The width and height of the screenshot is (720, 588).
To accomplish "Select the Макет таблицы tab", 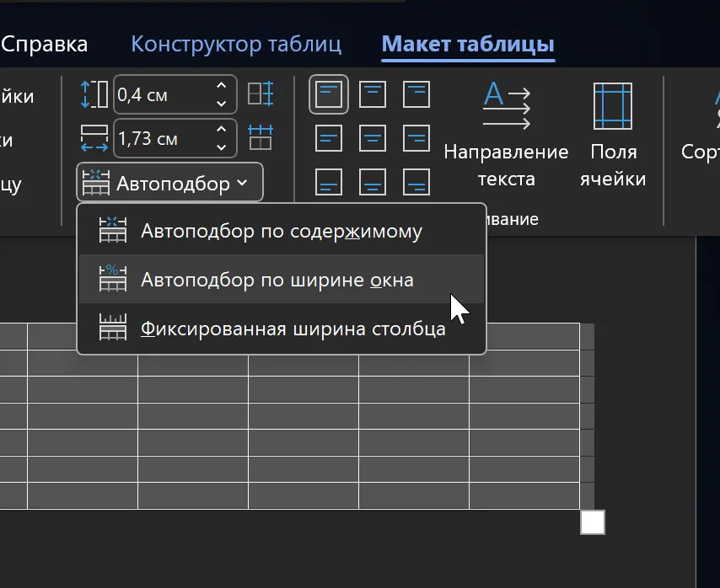I will pyautogui.click(x=468, y=45).
